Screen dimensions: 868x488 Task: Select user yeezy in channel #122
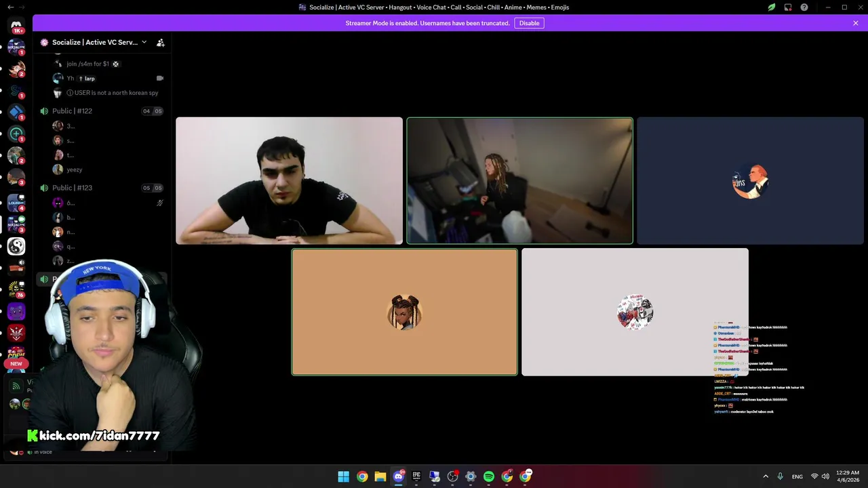coord(108,169)
